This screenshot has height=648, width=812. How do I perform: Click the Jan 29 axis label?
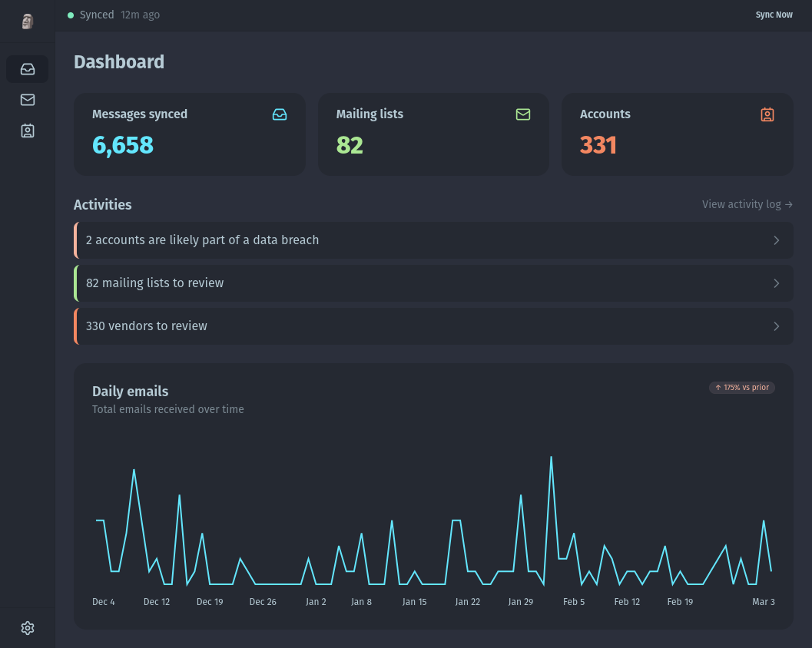pos(520,601)
